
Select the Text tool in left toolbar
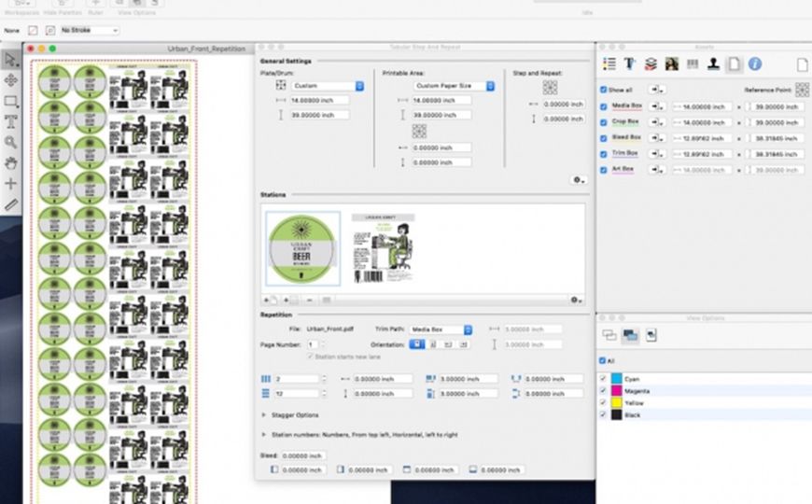[10, 121]
